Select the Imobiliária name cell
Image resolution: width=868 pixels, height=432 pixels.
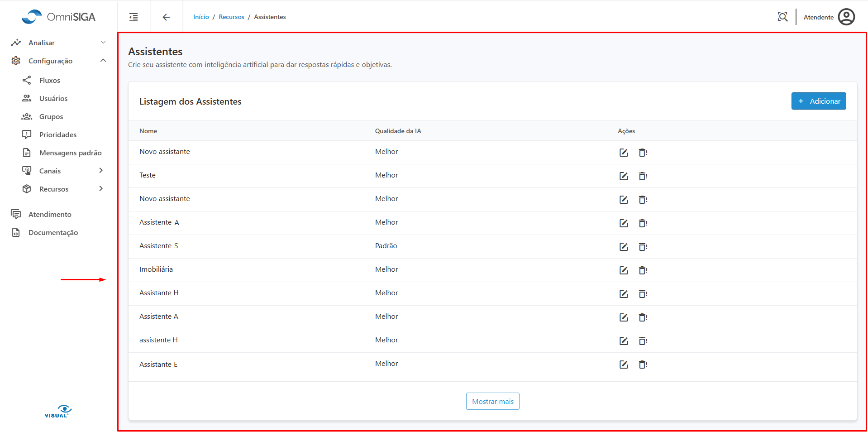pos(156,269)
